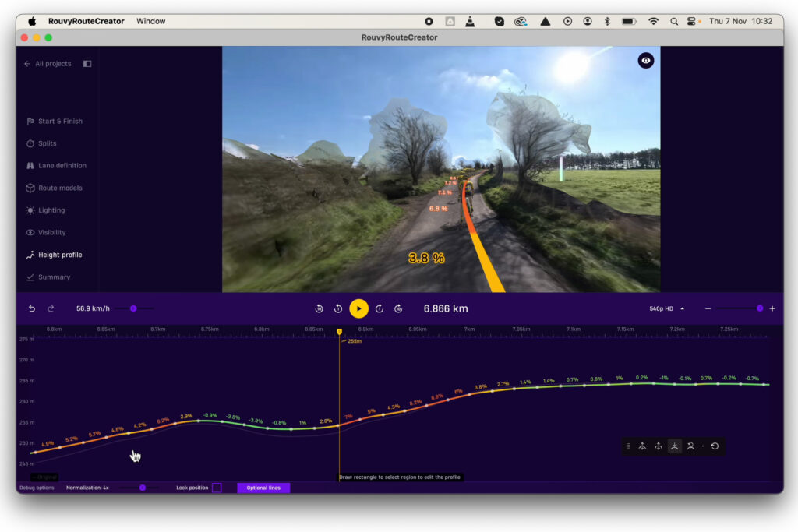Skip forward 1 second
Screen dimensions: 798x532
pos(380,308)
